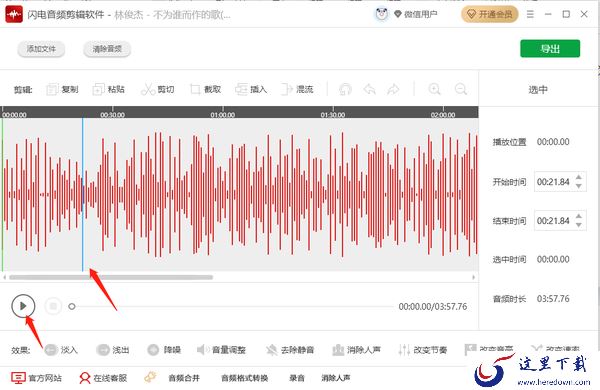Click the blue selection cursor line on the waveform
The height and width of the screenshot is (390, 600).
tap(82, 194)
